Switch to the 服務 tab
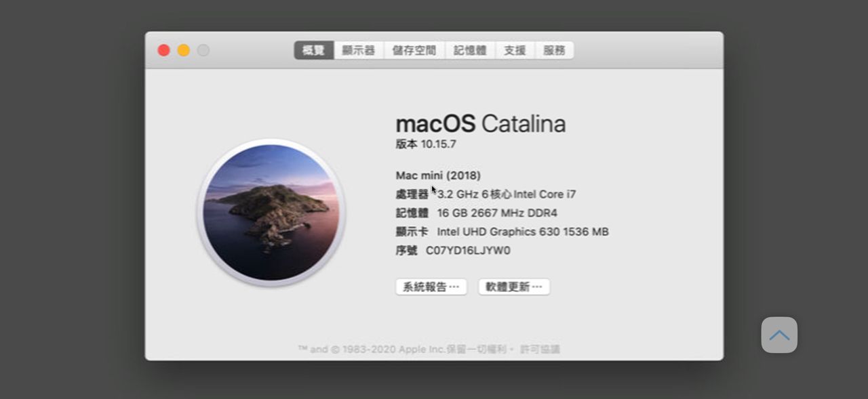The width and height of the screenshot is (868, 399). point(554,50)
